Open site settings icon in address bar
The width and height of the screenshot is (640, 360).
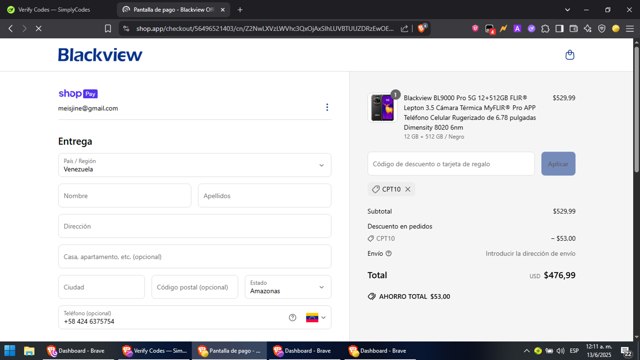click(126, 29)
